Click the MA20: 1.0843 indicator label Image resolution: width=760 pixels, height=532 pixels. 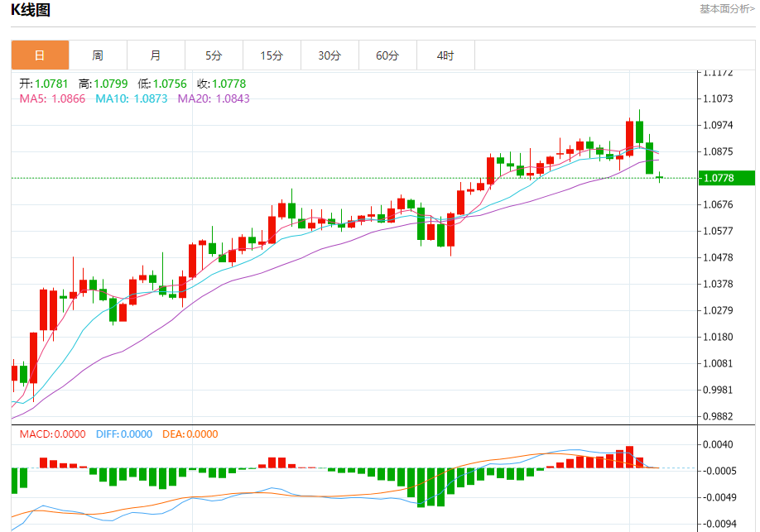[214, 98]
